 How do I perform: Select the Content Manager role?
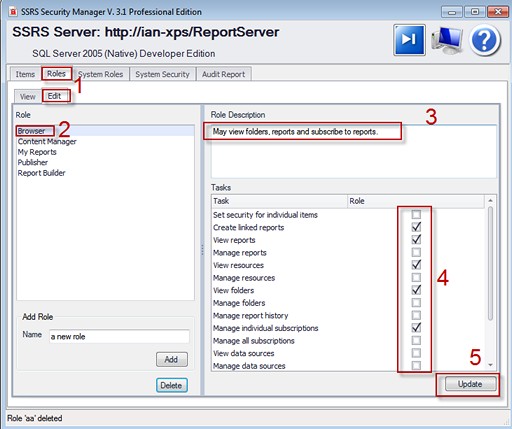pyautogui.click(x=105, y=141)
